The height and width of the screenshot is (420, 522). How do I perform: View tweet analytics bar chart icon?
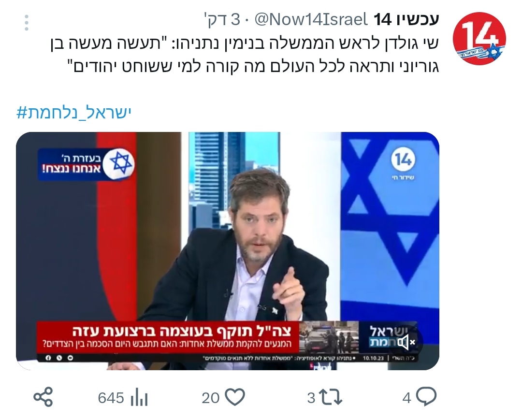click(139, 397)
